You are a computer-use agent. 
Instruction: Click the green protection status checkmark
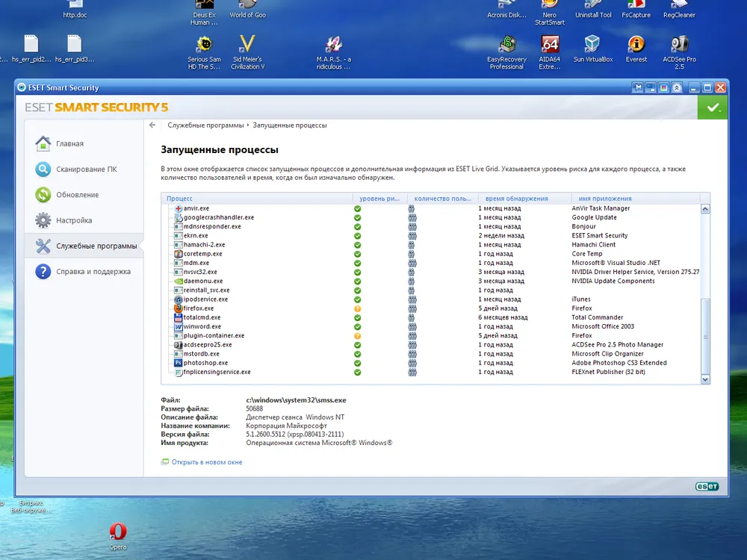(713, 108)
